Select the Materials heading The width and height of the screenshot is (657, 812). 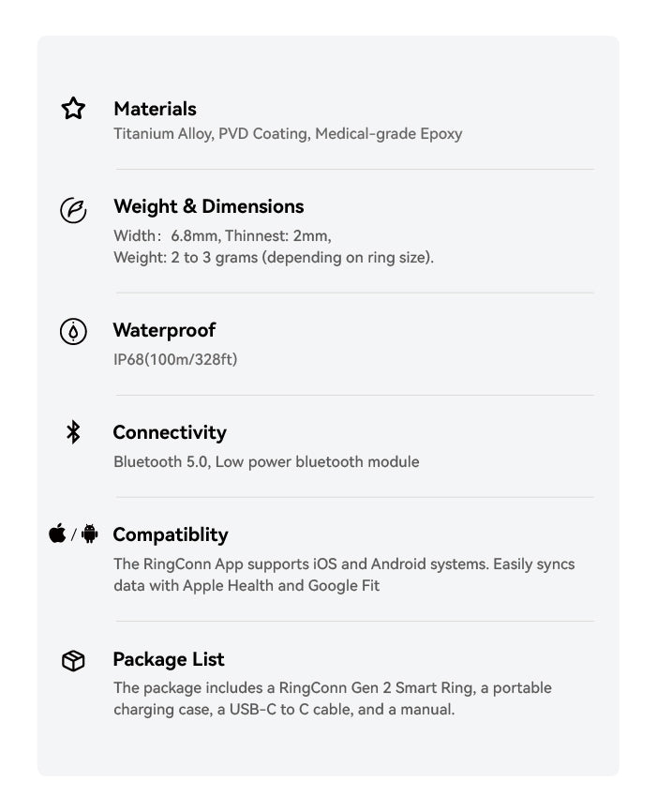coord(155,109)
